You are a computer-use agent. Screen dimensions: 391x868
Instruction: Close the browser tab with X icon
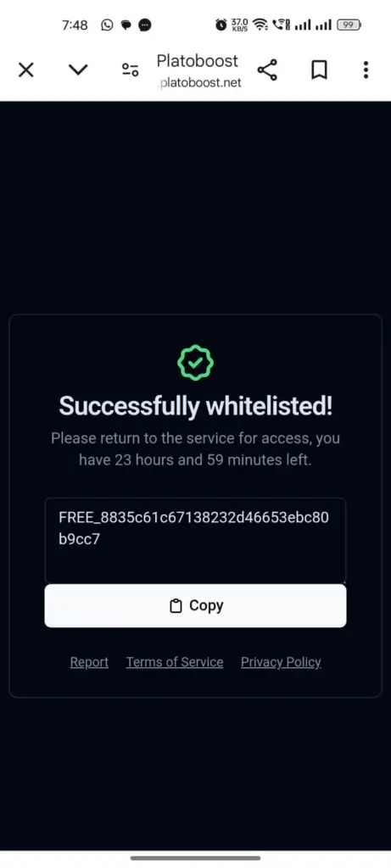[x=26, y=70]
